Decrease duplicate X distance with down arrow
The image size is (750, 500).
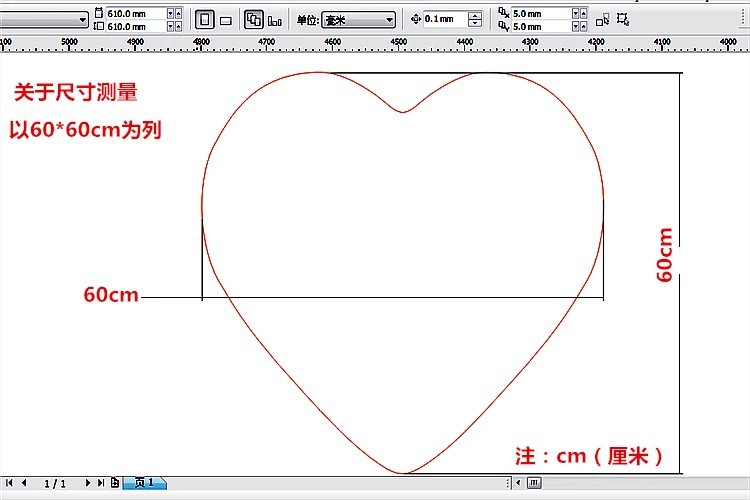[575, 13]
